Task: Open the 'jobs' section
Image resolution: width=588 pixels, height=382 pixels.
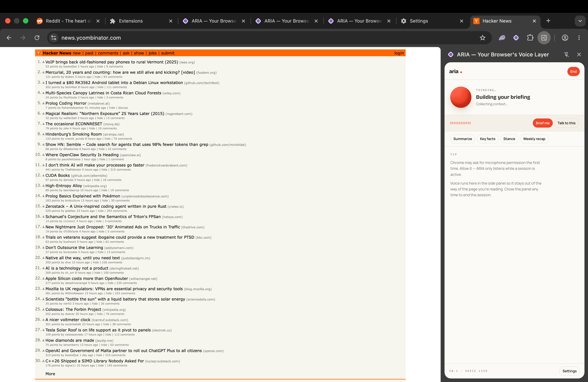Action: pos(152,53)
